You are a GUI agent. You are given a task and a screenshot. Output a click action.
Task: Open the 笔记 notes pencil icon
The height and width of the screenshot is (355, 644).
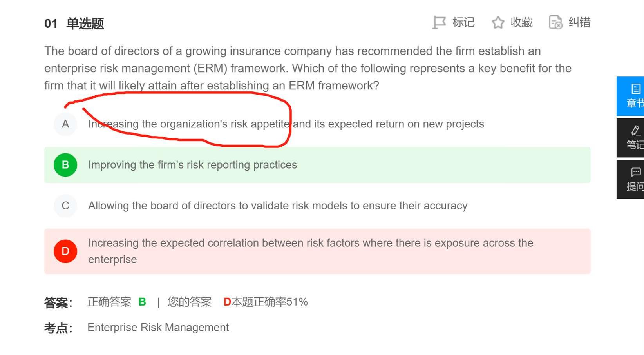click(636, 130)
